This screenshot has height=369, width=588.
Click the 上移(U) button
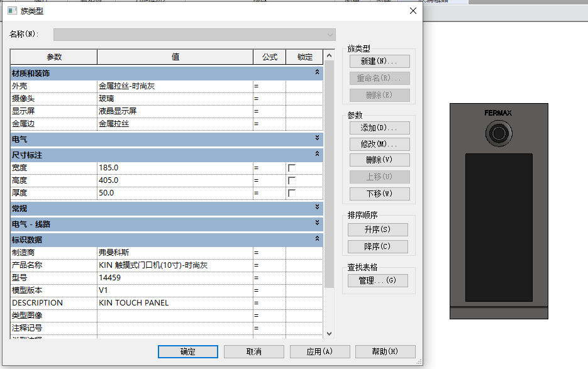(x=379, y=177)
